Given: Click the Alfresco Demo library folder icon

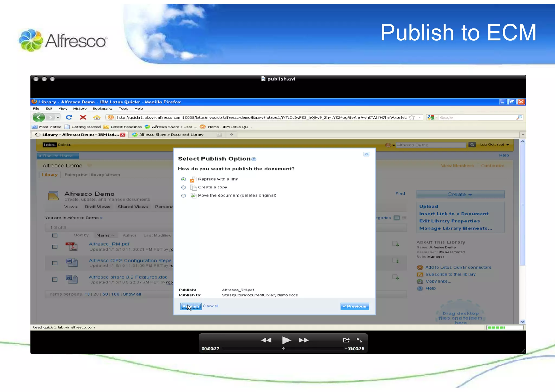Looking at the screenshot, I should point(53,196).
